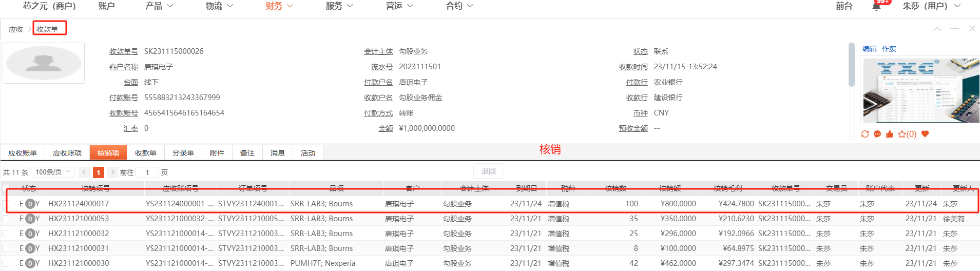
Task: Expand the 营运 menu
Action: click(x=399, y=6)
